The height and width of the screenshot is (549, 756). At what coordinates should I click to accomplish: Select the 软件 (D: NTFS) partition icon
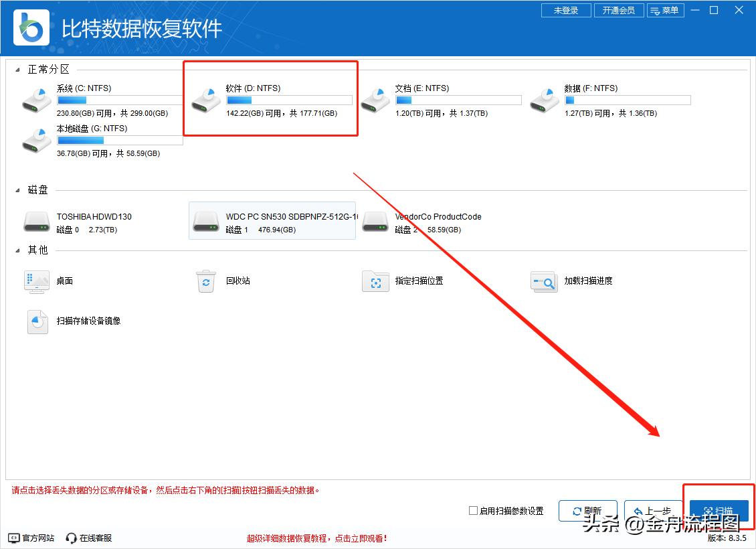pos(207,99)
